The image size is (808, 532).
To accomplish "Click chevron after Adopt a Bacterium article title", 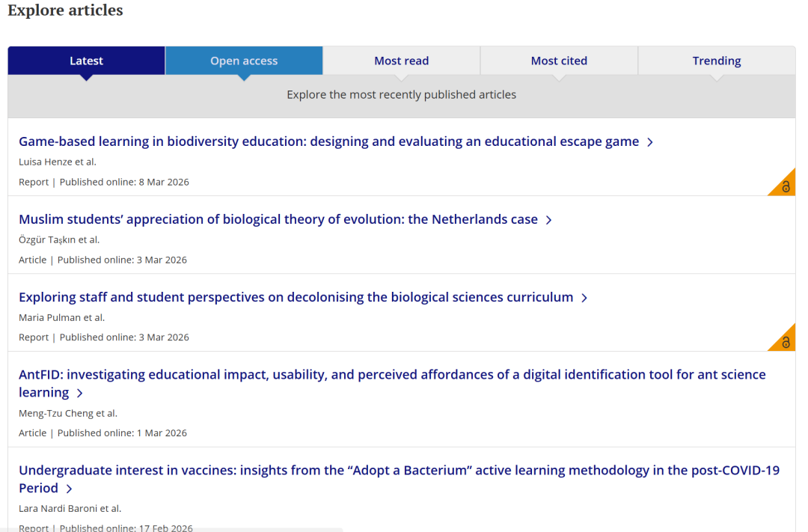I will 69,489.
